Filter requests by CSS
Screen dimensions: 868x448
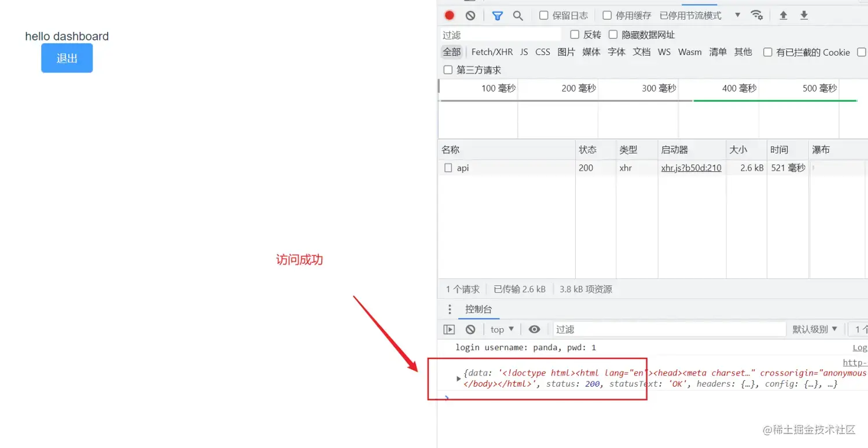pos(543,52)
